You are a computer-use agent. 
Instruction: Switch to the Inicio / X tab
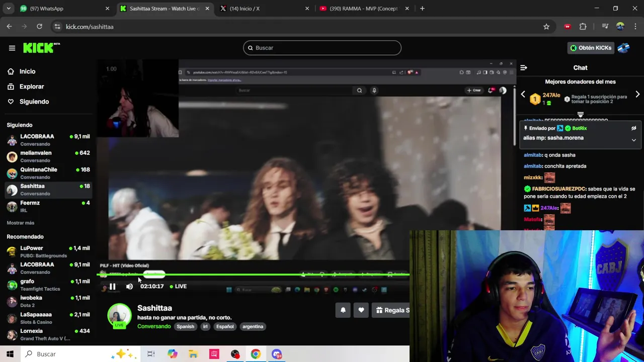coord(264,9)
